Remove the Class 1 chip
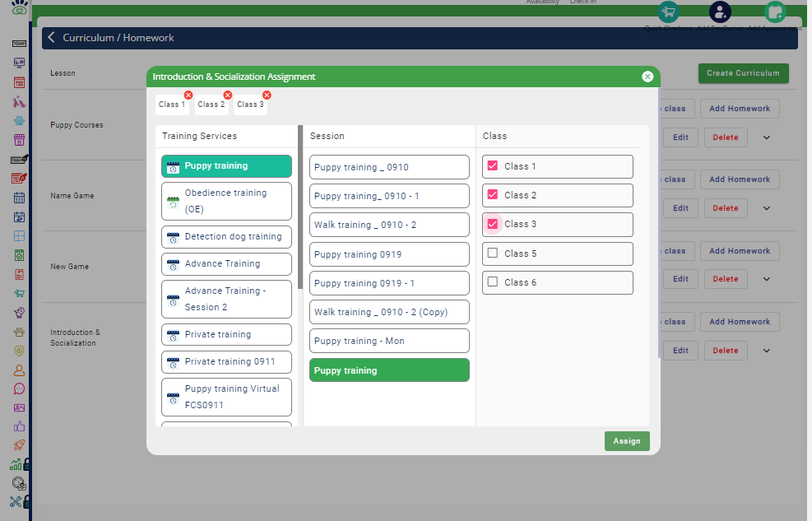Viewport: 812px width, 521px height. click(188, 95)
